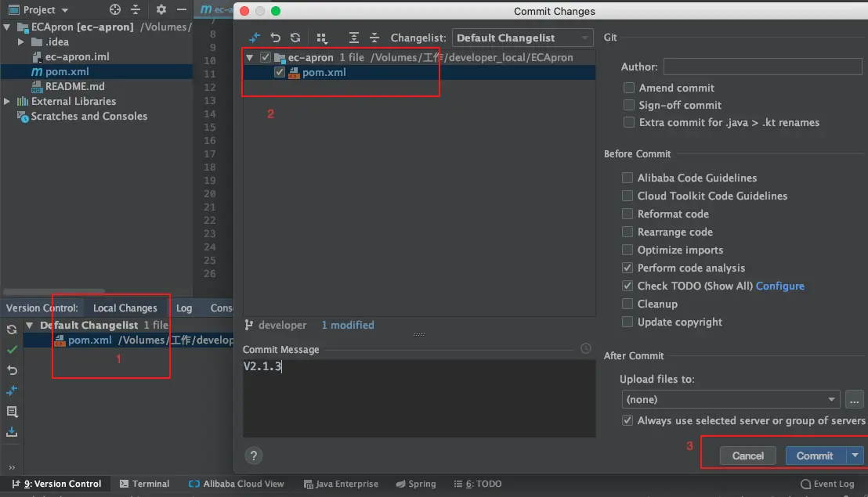The image size is (868, 497).
Task: Open the Group By icon in commit toolbar
Action: (x=322, y=38)
